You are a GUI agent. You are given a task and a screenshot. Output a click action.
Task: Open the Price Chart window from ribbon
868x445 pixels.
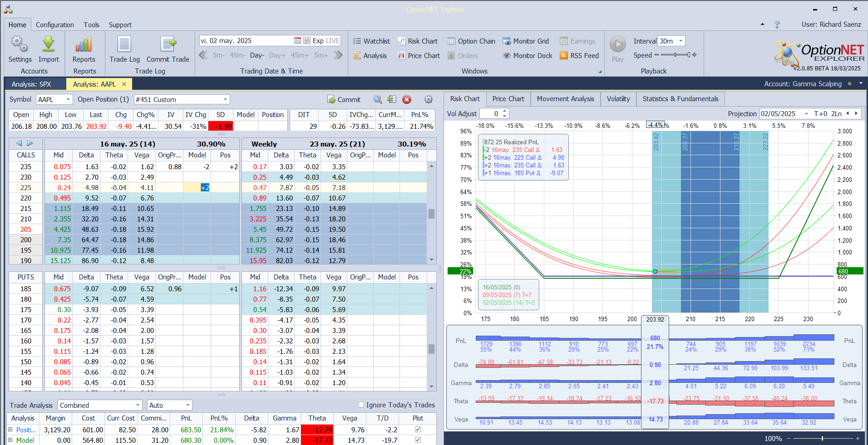click(419, 56)
